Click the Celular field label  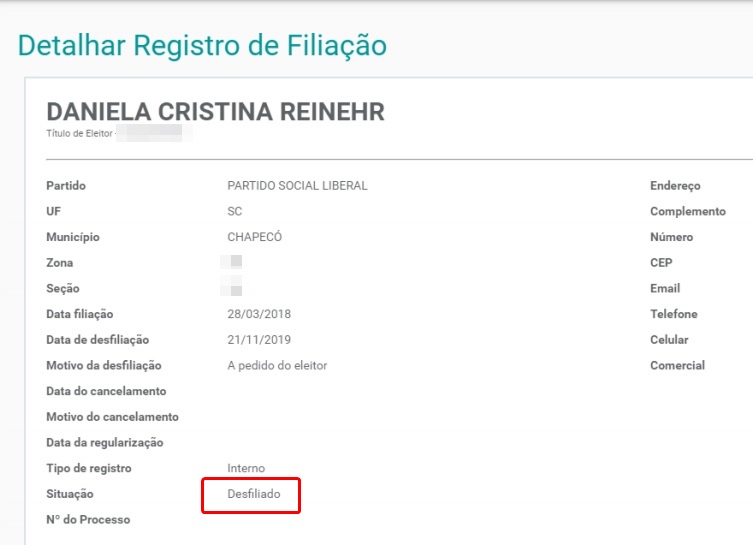669,340
